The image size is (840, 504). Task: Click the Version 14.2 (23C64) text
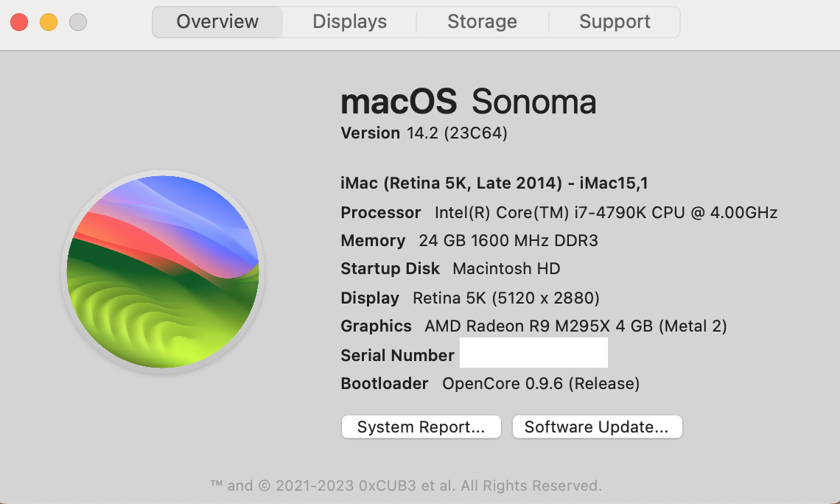pos(424,133)
